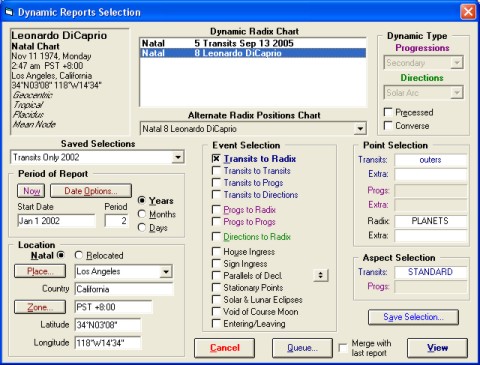Enable House Ingress checkbox

(216, 251)
